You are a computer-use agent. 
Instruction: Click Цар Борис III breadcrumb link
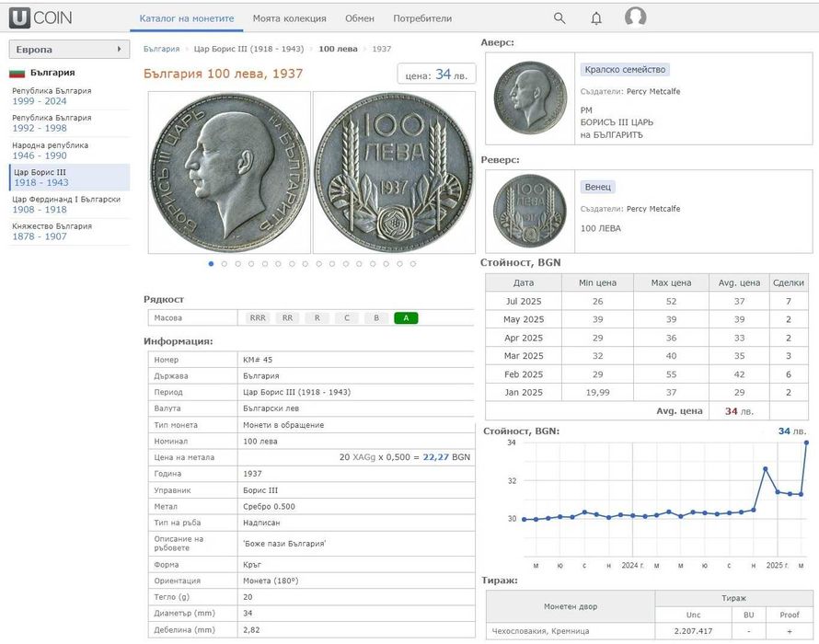click(248, 49)
